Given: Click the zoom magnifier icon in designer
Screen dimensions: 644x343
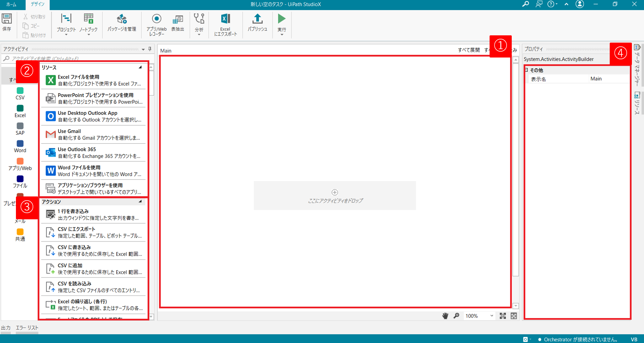Looking at the screenshot, I should click(x=457, y=316).
